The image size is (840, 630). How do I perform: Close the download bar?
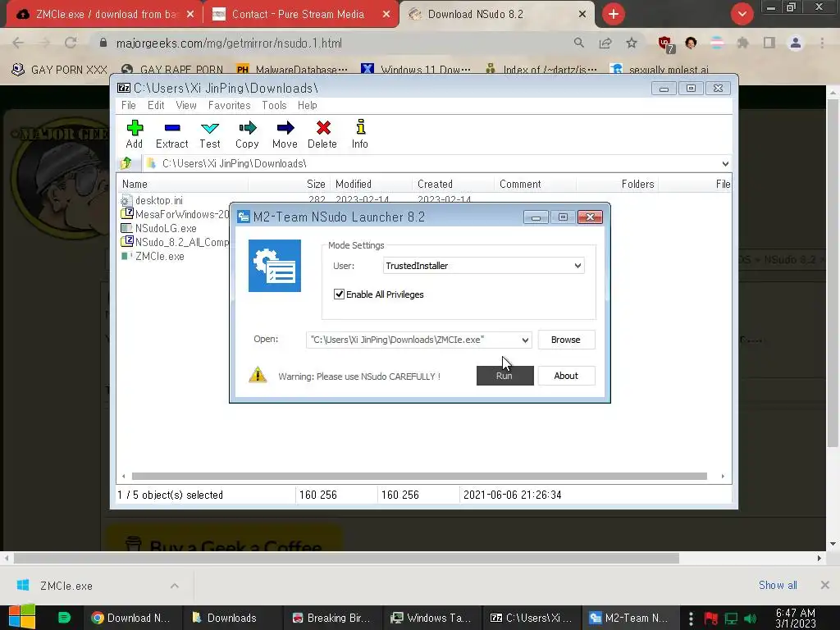[x=825, y=585]
